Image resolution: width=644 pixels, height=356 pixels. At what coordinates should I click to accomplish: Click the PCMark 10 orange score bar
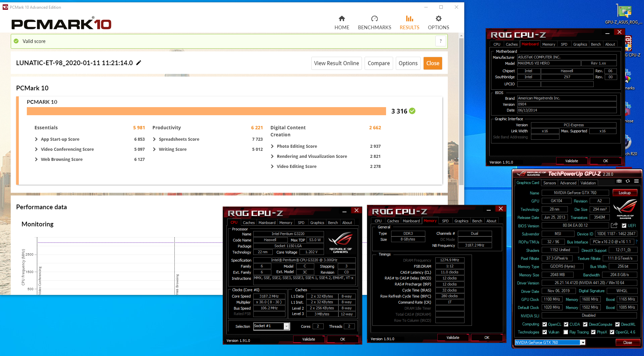pos(206,111)
